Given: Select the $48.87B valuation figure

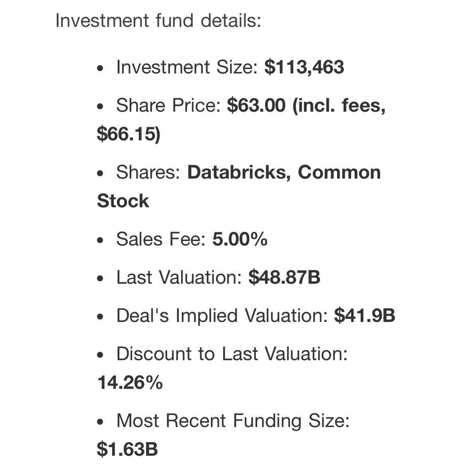Looking at the screenshot, I should point(284,278).
